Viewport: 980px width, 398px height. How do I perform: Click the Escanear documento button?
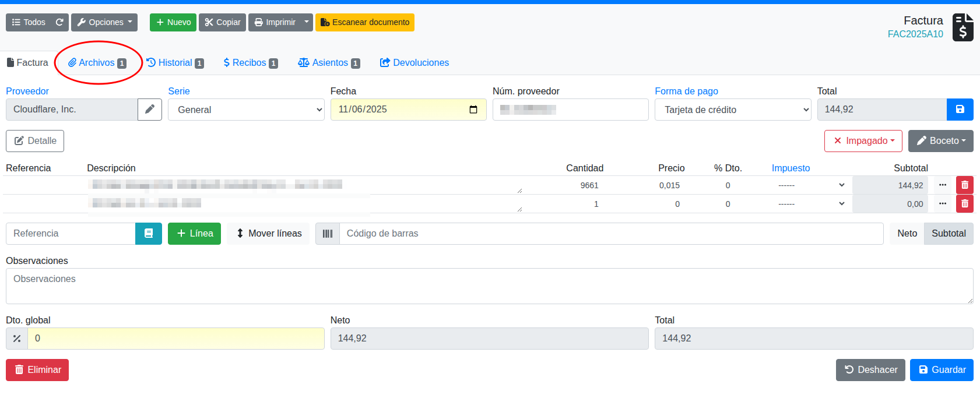365,22
